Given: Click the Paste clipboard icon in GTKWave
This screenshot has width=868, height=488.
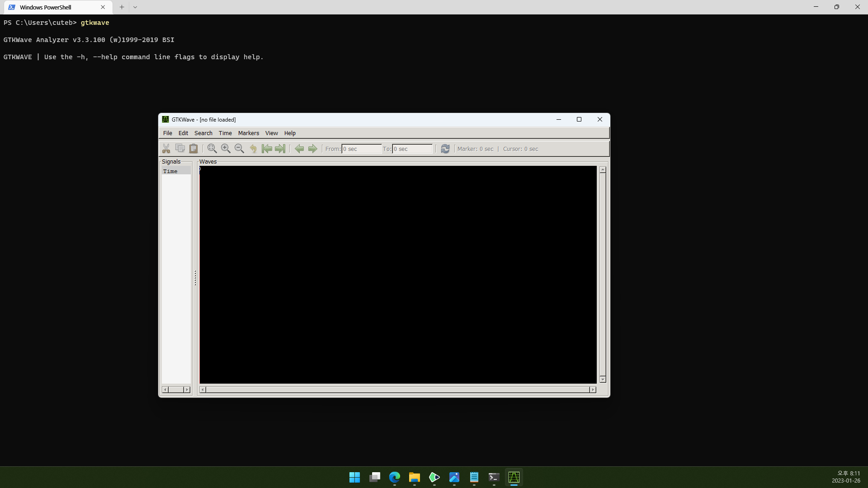Looking at the screenshot, I should pos(193,149).
